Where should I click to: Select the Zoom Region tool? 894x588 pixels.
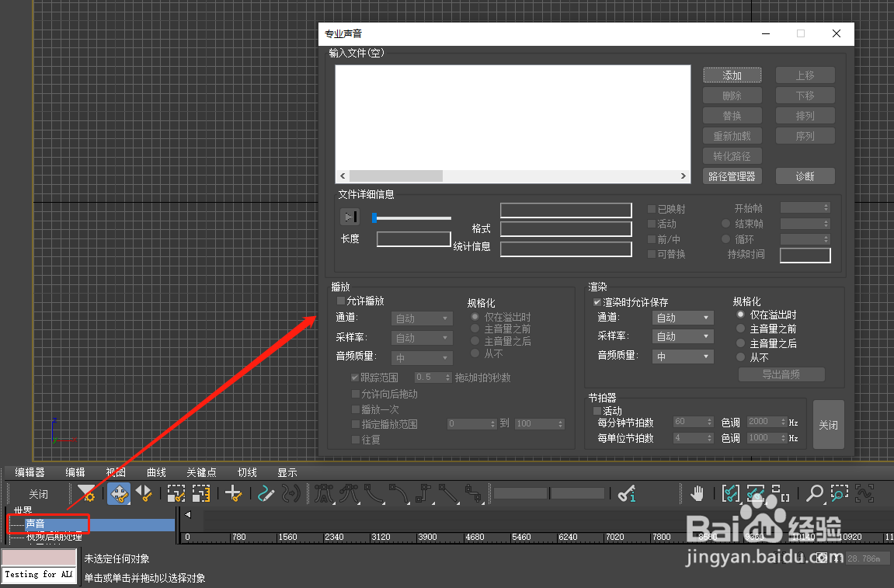[x=840, y=493]
